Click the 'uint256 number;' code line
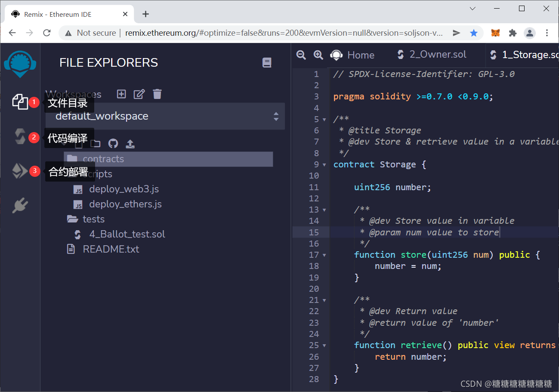Image resolution: width=559 pixels, height=392 pixels. tap(392, 187)
